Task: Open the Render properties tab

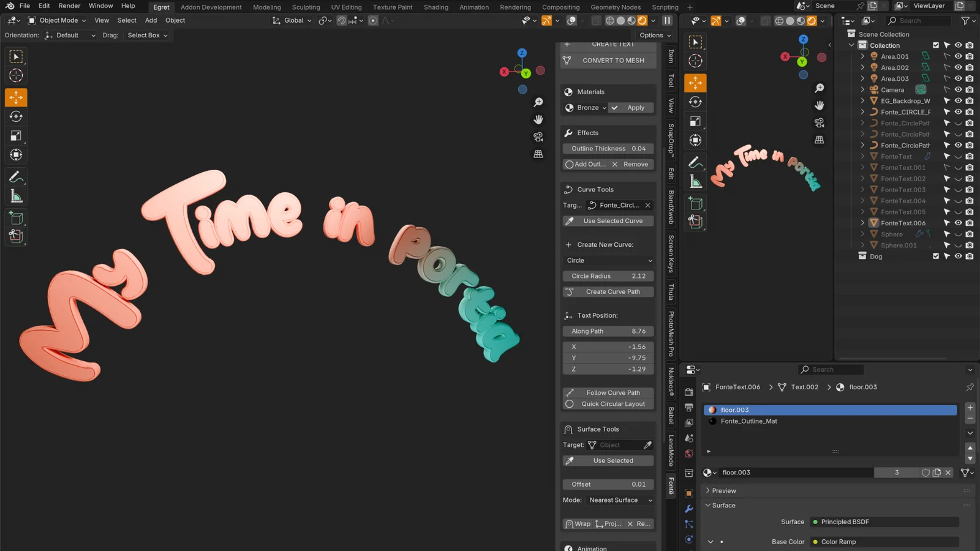Action: pos(688,392)
